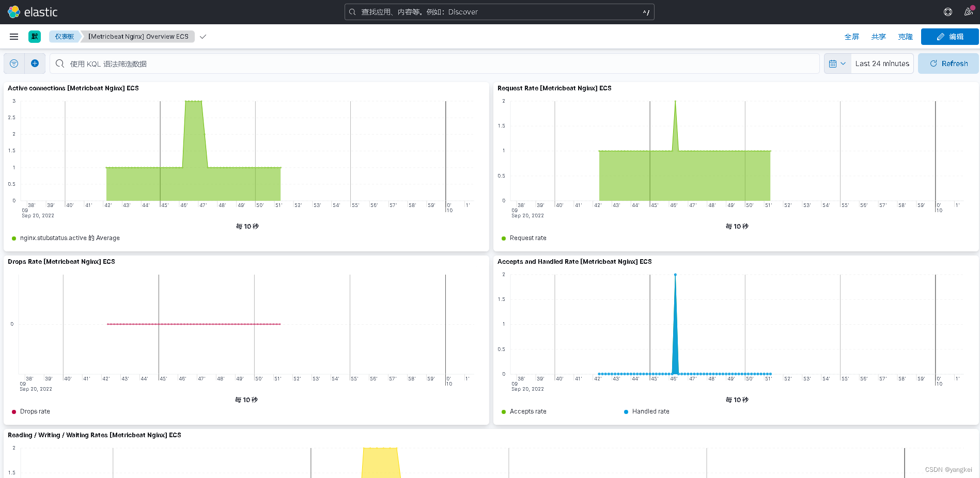Click the 每 10 秒 label under Drops Rate
The width and height of the screenshot is (980, 478).
click(x=246, y=400)
